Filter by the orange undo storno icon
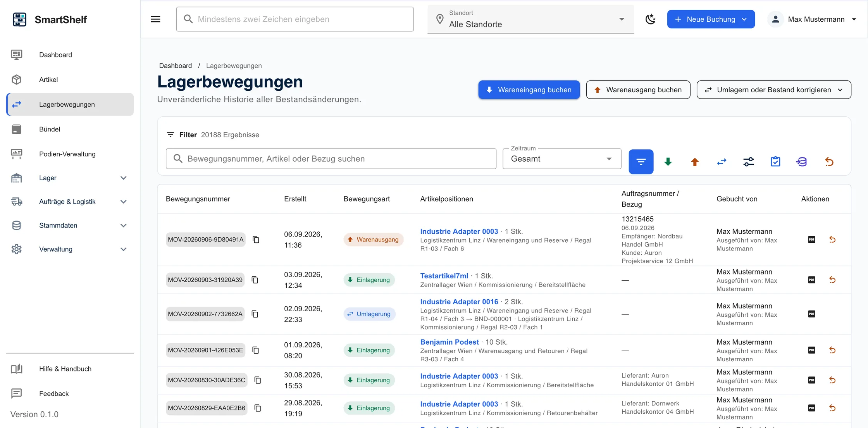 (829, 162)
